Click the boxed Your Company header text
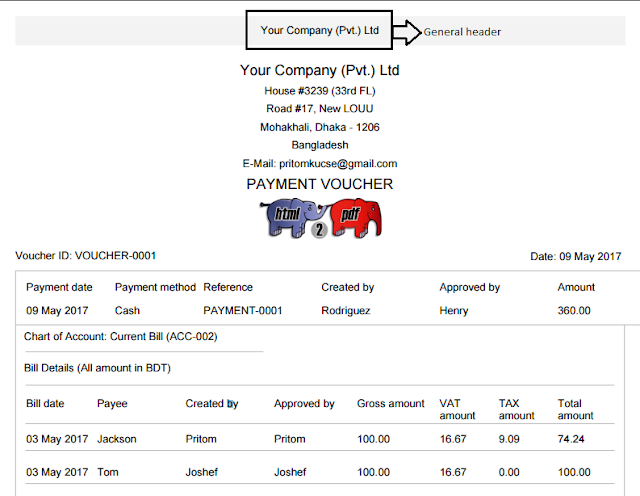This screenshot has height=496, width=640. click(x=319, y=30)
